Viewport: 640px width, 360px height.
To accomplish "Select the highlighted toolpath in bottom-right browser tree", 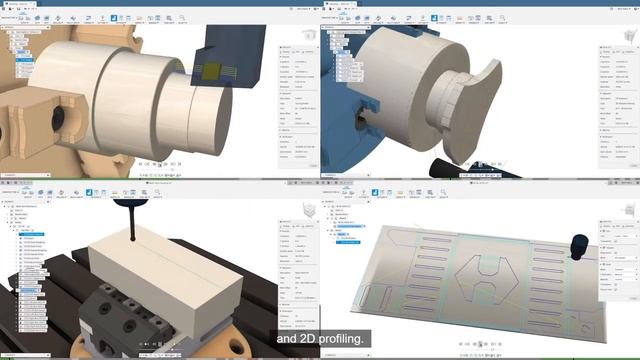I will pyautogui.click(x=348, y=242).
